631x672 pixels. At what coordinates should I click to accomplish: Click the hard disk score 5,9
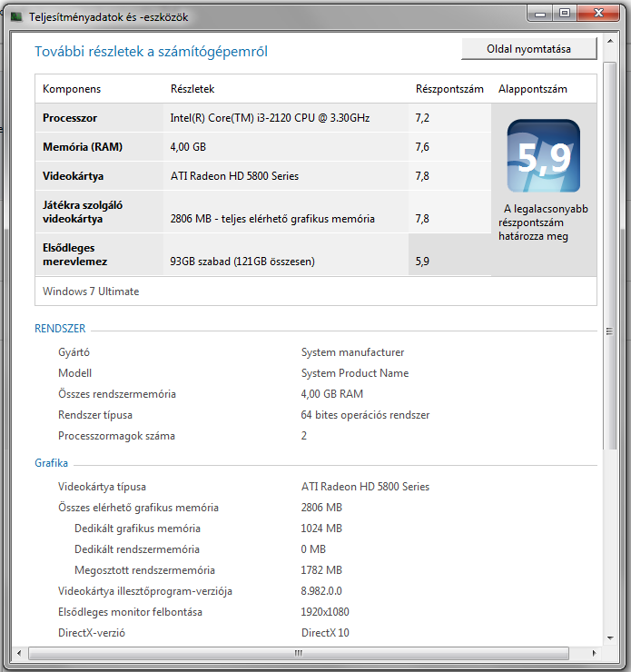[422, 262]
